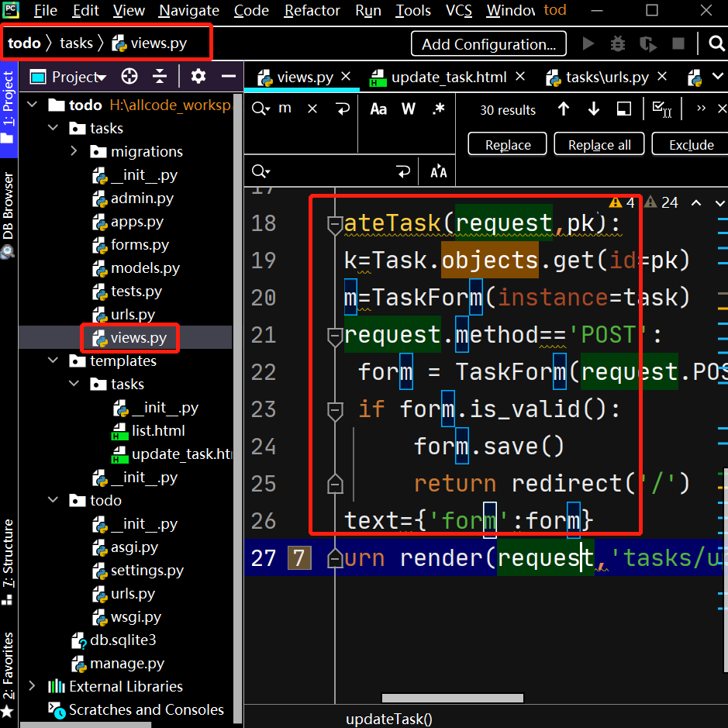
Task: Open search history magnifier in find field
Action: 260,109
